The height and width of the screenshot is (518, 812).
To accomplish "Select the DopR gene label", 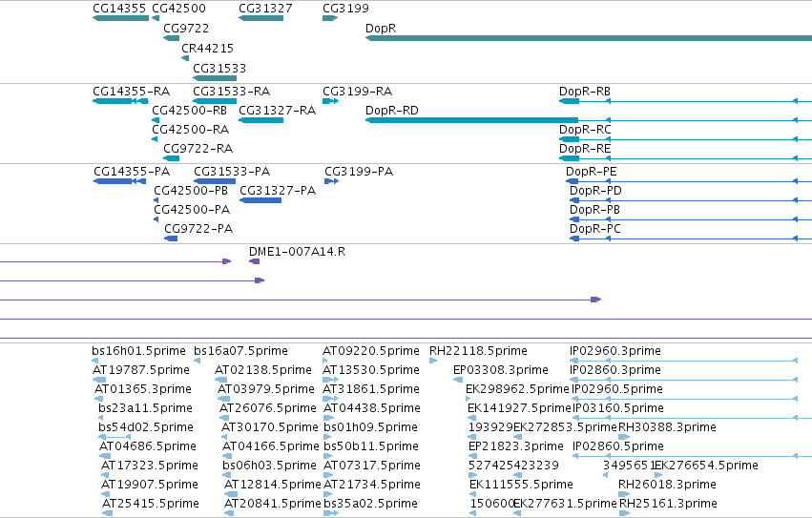I will 381,29.
